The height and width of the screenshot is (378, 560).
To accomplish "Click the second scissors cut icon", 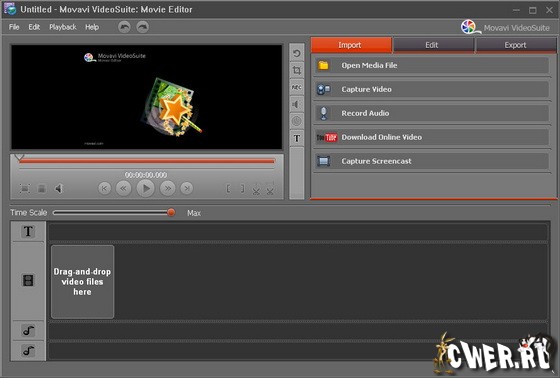I will (x=270, y=189).
